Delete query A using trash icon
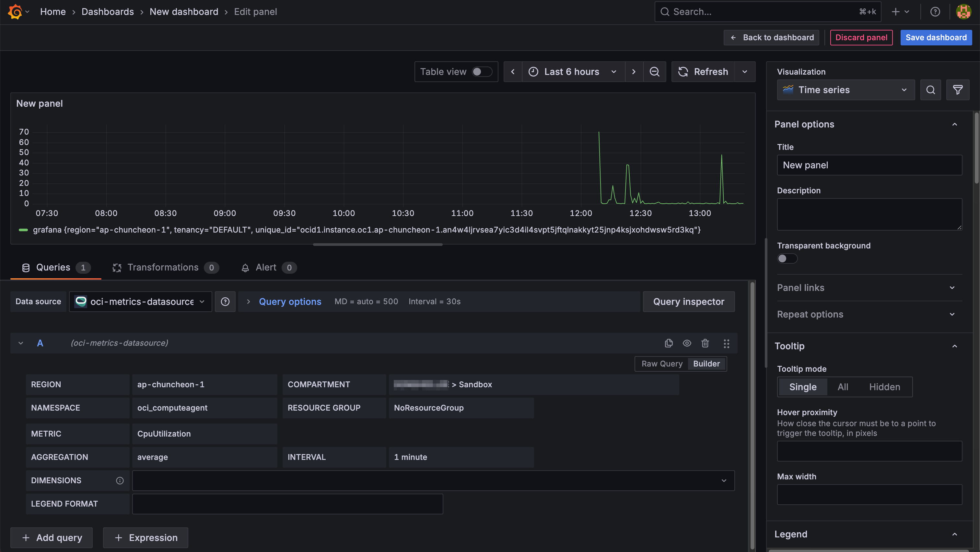 [x=705, y=343]
